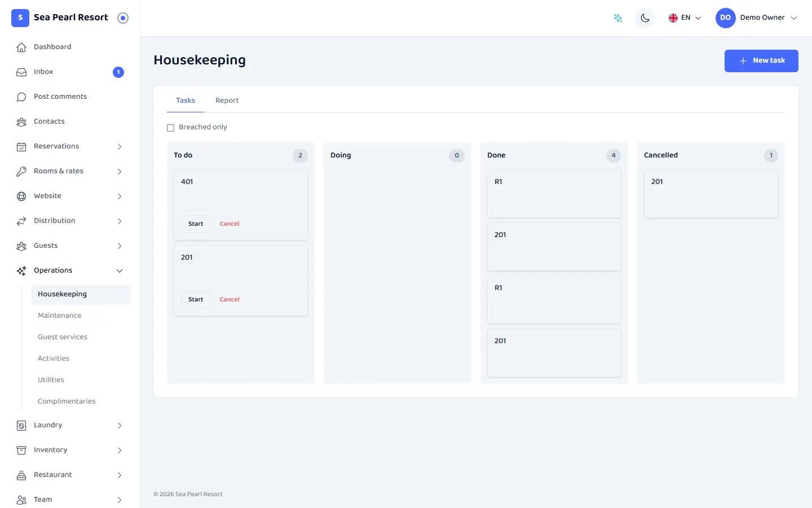Click the New task button
The width and height of the screenshot is (812, 508).
pos(761,61)
